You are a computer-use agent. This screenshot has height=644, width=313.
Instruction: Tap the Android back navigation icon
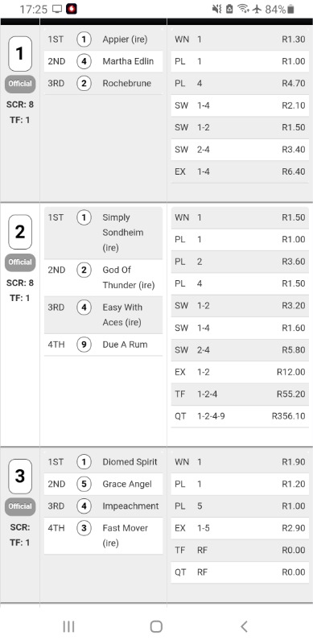coord(244,626)
